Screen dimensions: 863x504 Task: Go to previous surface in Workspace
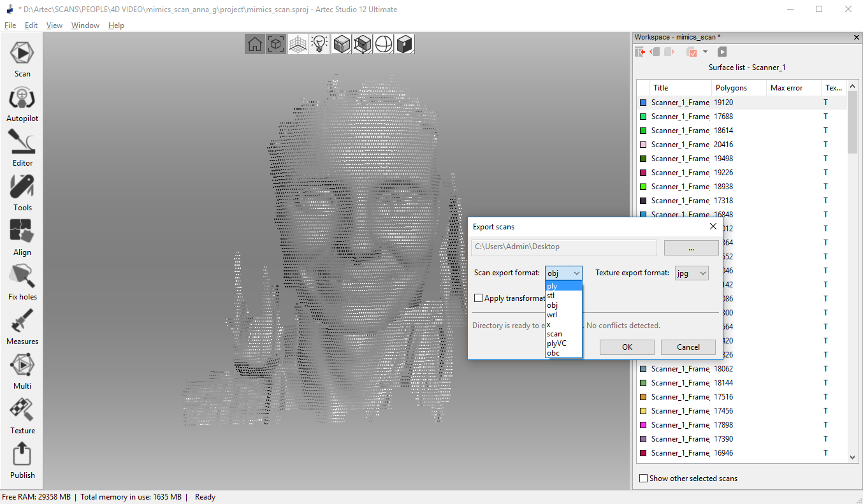pyautogui.click(x=655, y=52)
